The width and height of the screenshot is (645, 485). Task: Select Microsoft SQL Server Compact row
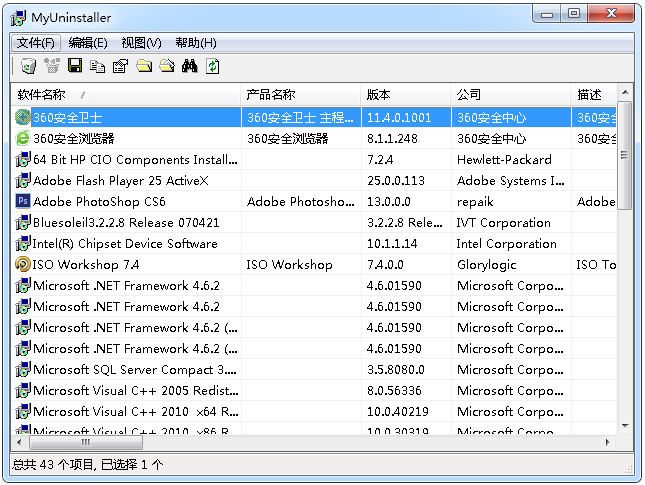(x=315, y=369)
